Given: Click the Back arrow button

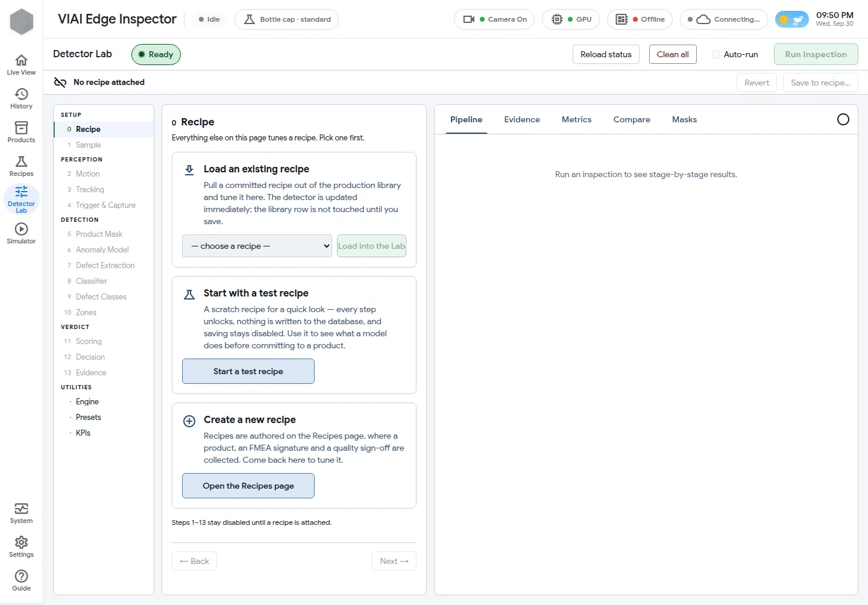Looking at the screenshot, I should 194,561.
